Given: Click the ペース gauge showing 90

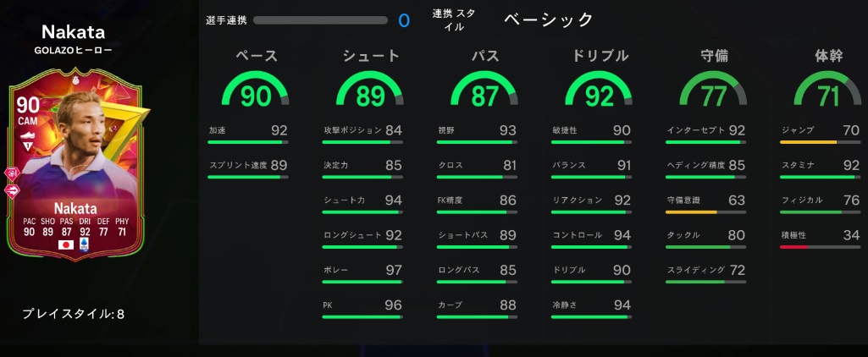Looking at the screenshot, I should click(256, 92).
